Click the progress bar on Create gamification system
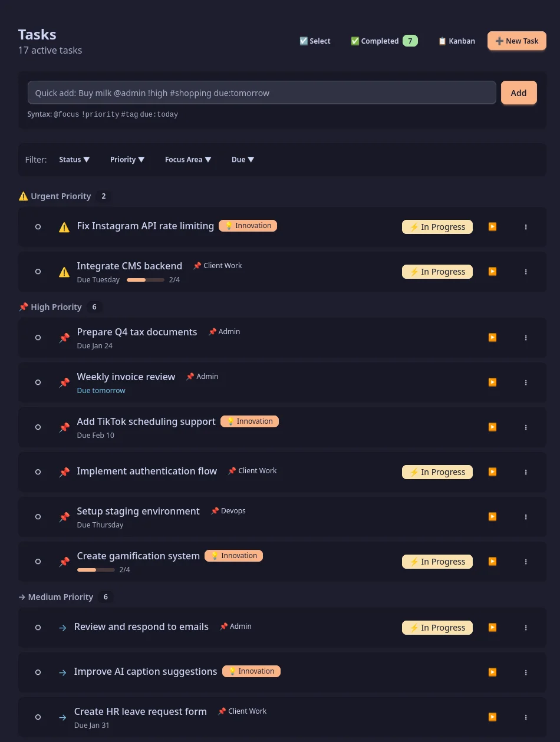This screenshot has height=742, width=560. [95, 570]
